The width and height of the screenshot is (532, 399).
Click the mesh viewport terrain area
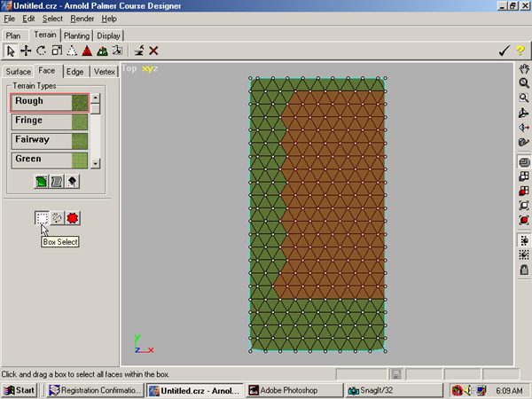tap(317, 215)
